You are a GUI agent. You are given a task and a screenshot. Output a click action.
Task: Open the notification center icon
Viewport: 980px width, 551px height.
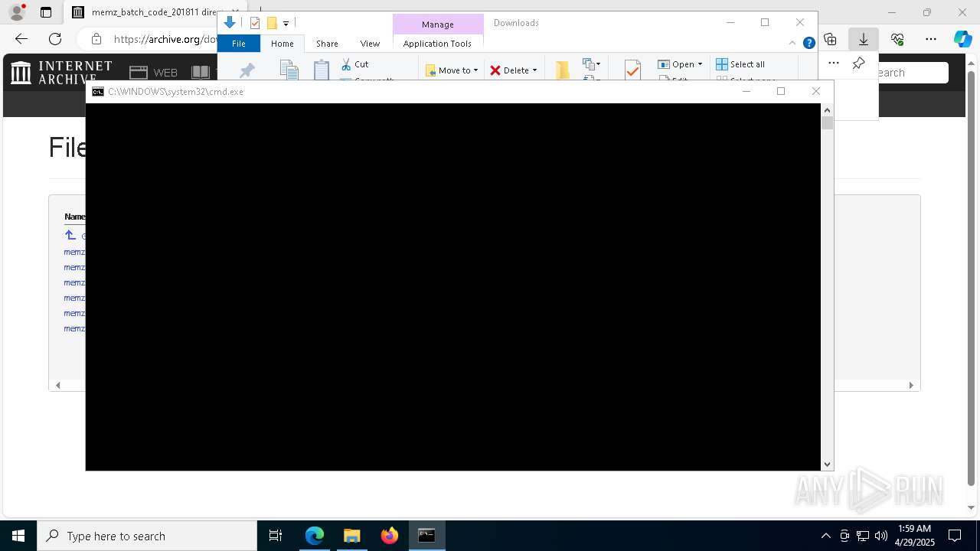coord(955,536)
